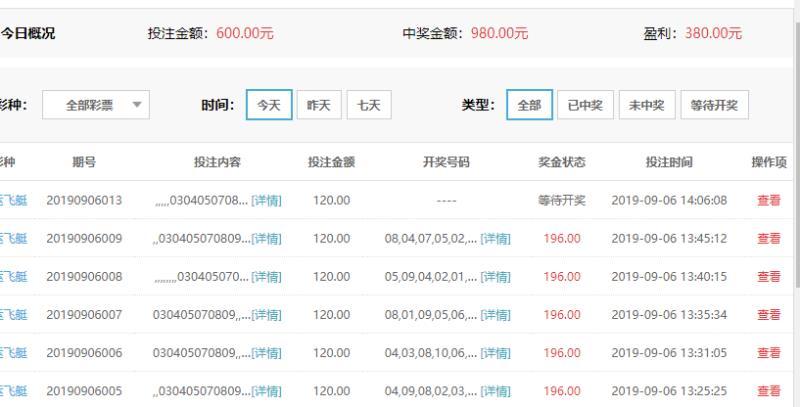The height and width of the screenshot is (407, 800).
Task: Click timestamp 2019-09-06 13:40:15
Action: 669,277
